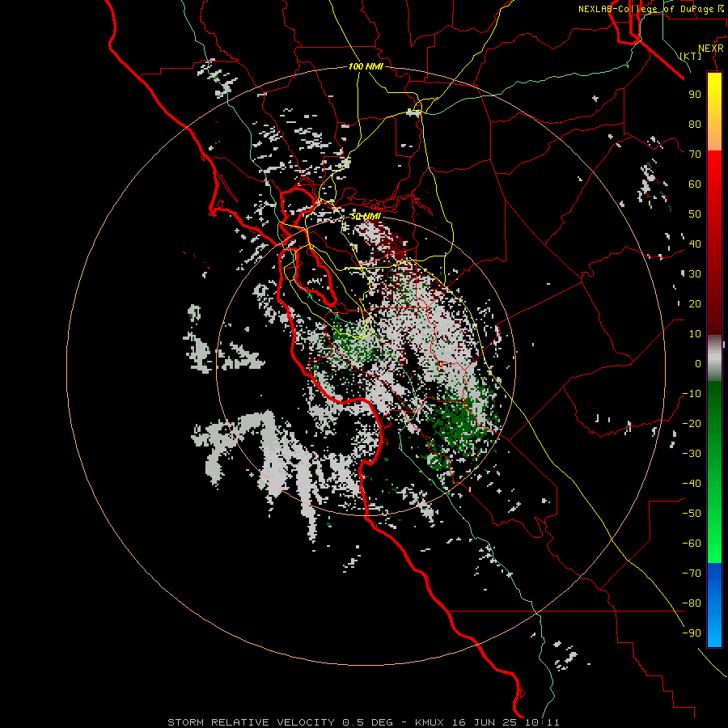Click the NEXR label above the scale
Screen dimensions: 728x728
pos(710,49)
